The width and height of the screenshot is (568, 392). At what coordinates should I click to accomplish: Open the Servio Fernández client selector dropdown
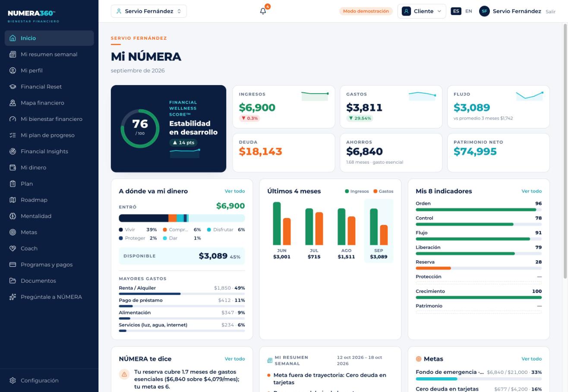[148, 11]
